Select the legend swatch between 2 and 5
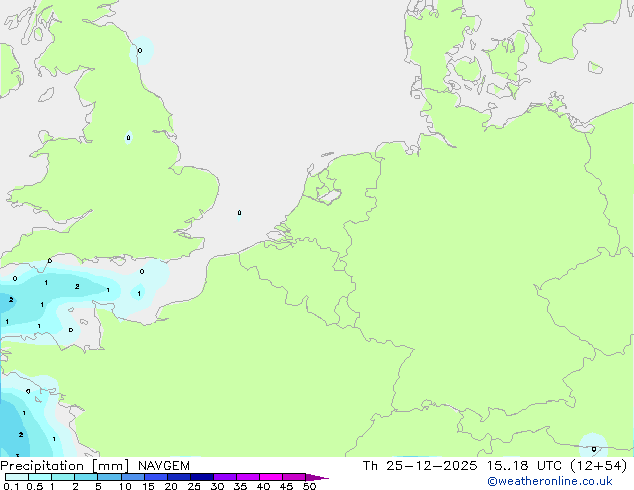Screen dimensions: 634x490 86,477
